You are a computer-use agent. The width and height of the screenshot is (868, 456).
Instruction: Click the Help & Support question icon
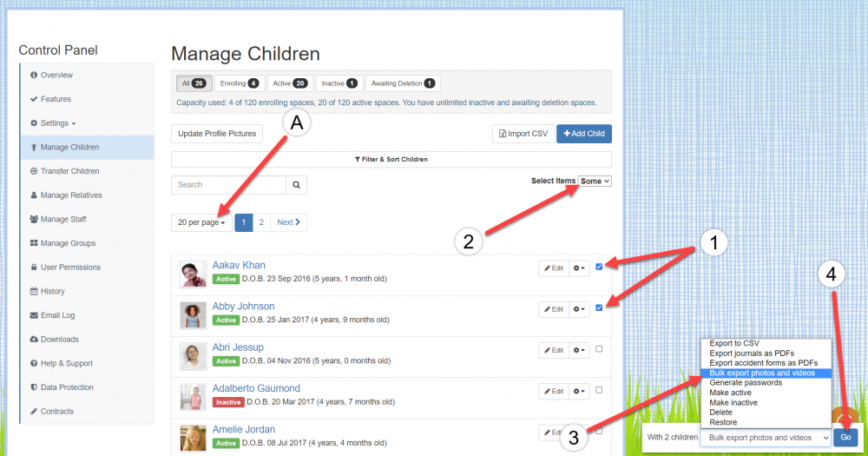[x=34, y=363]
